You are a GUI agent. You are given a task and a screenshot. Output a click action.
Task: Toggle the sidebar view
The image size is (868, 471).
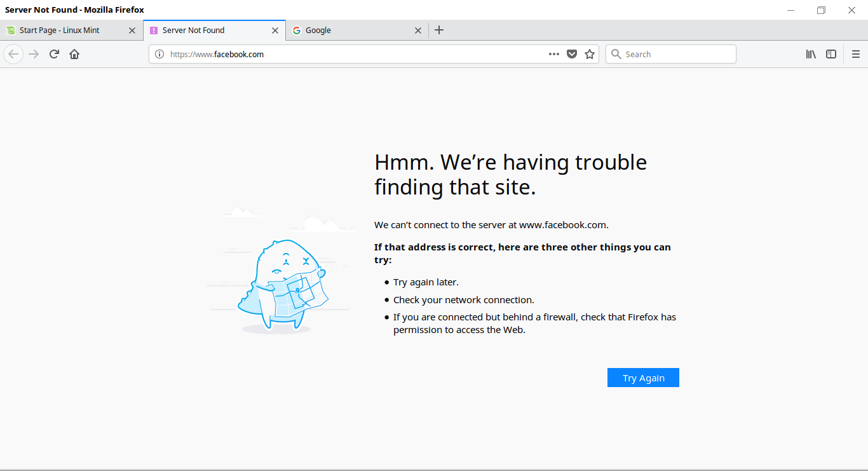(831, 54)
